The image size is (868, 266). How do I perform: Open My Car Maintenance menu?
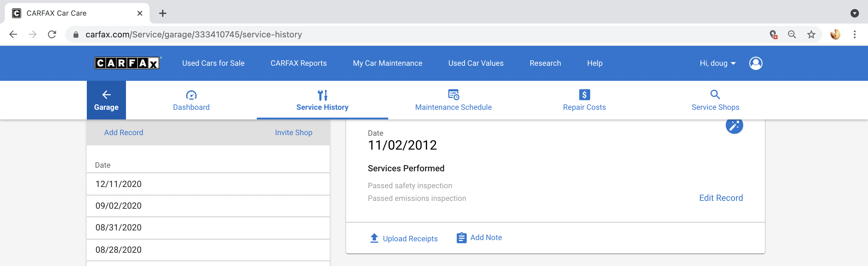click(388, 63)
